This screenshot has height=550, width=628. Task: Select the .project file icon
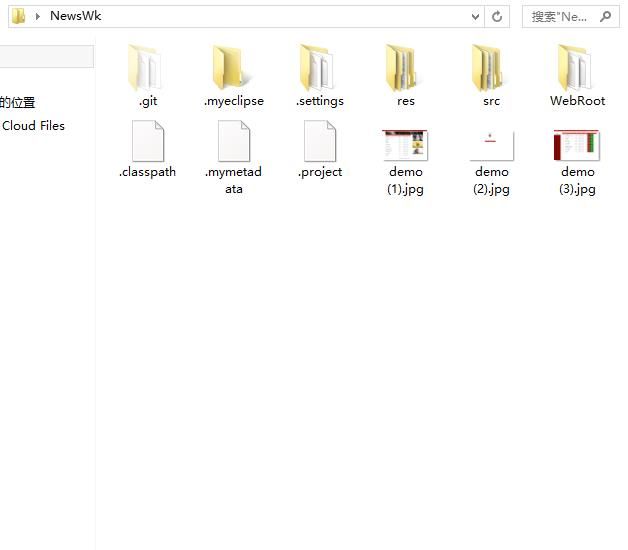coord(320,141)
